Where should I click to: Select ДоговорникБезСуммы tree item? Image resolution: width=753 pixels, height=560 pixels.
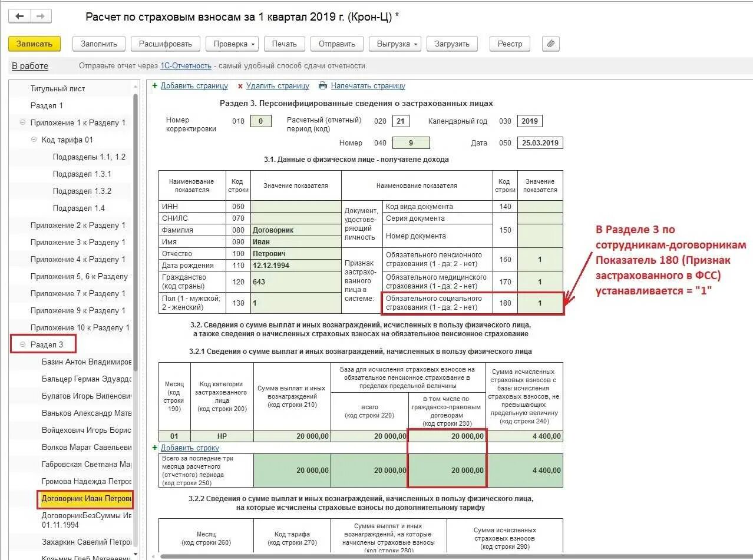pos(87,520)
